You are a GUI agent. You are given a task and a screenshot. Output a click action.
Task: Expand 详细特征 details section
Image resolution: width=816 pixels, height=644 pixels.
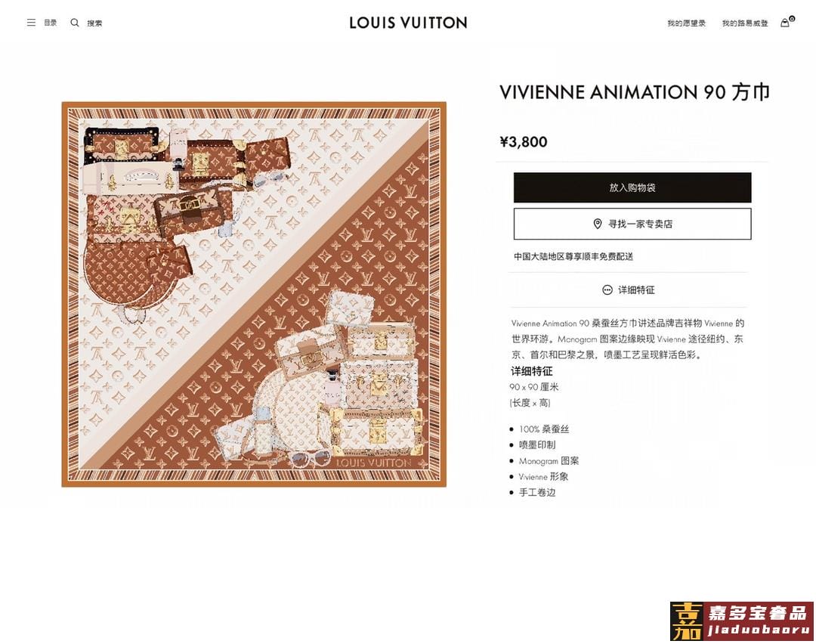click(629, 290)
